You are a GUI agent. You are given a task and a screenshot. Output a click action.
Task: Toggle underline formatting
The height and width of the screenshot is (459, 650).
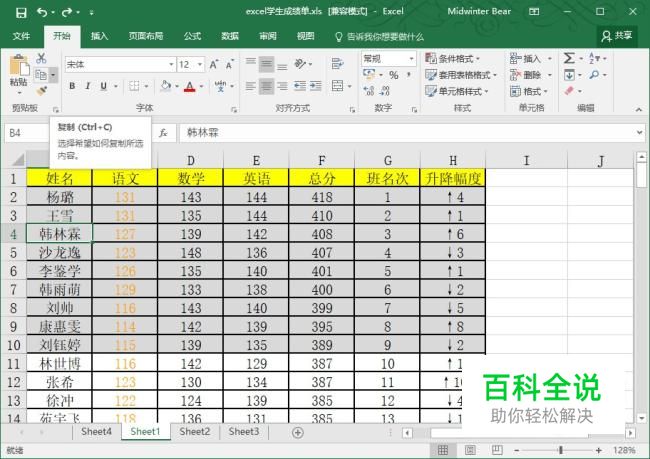103,87
